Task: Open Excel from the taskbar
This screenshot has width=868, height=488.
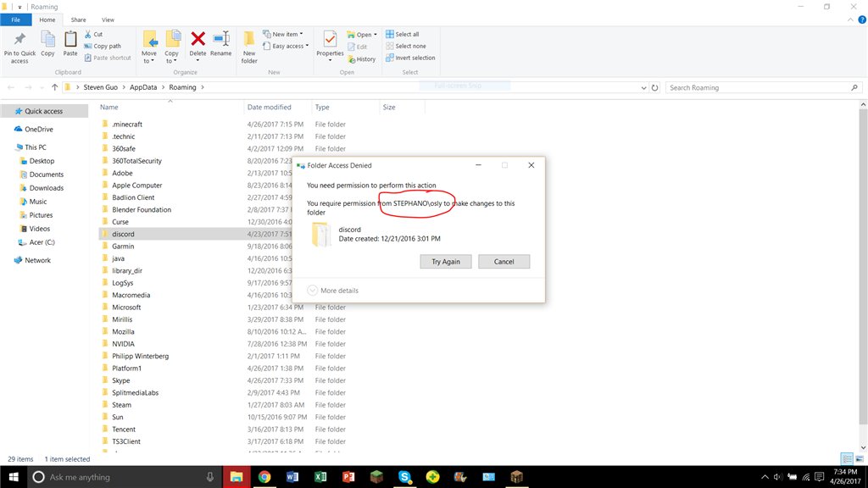Action: tap(320, 477)
